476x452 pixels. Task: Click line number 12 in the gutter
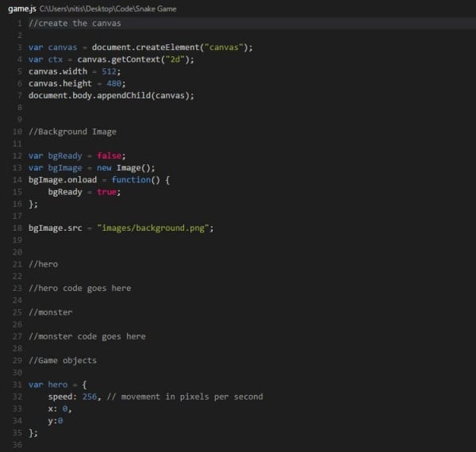[x=17, y=156]
